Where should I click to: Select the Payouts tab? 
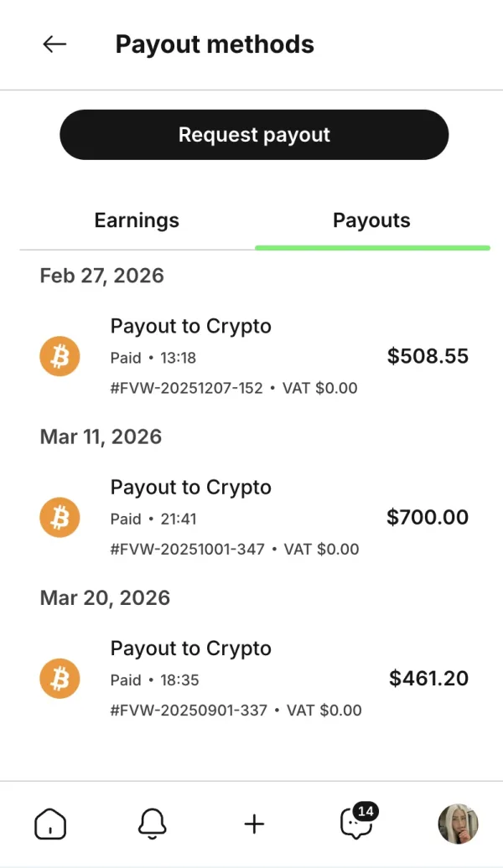[371, 221]
